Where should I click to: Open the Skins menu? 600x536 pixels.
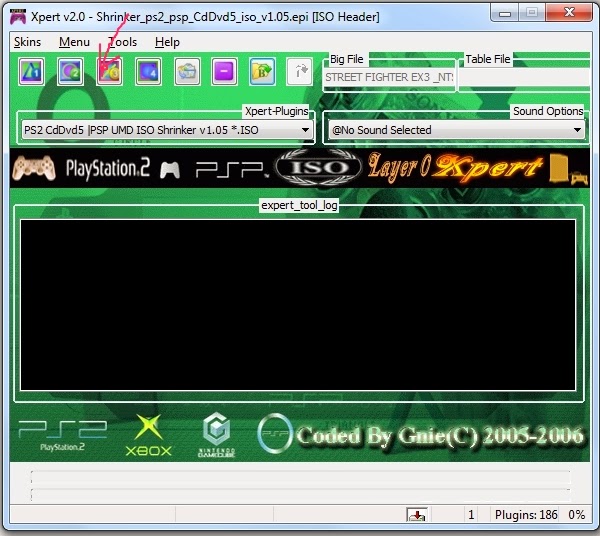point(27,42)
